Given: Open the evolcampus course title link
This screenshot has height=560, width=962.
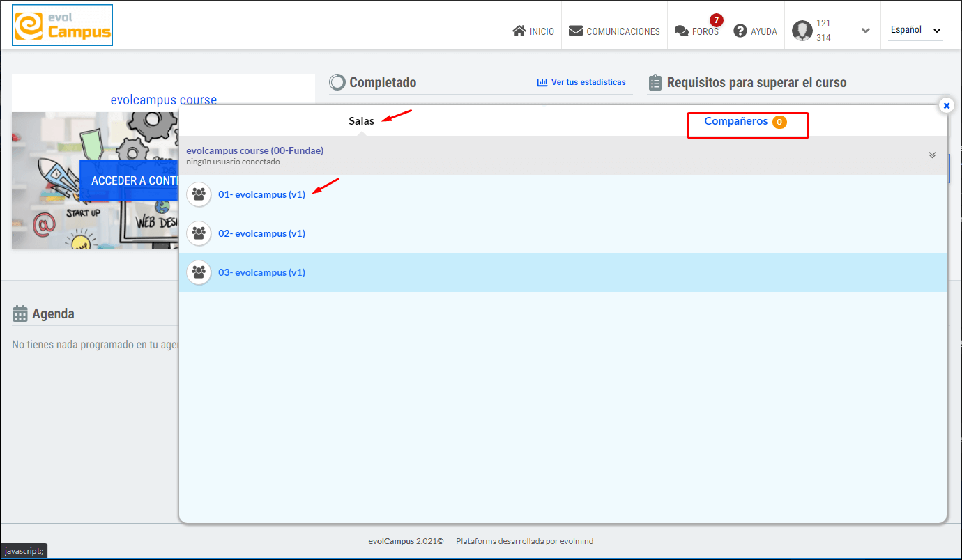Looking at the screenshot, I should 164,100.
